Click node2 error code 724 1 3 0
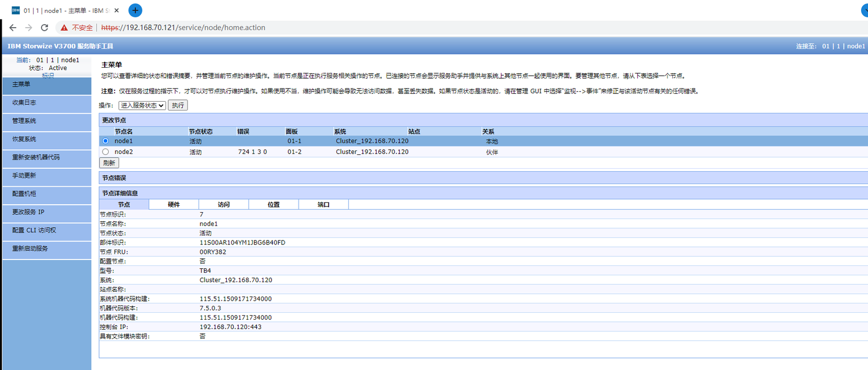This screenshot has width=868, height=370. click(252, 152)
